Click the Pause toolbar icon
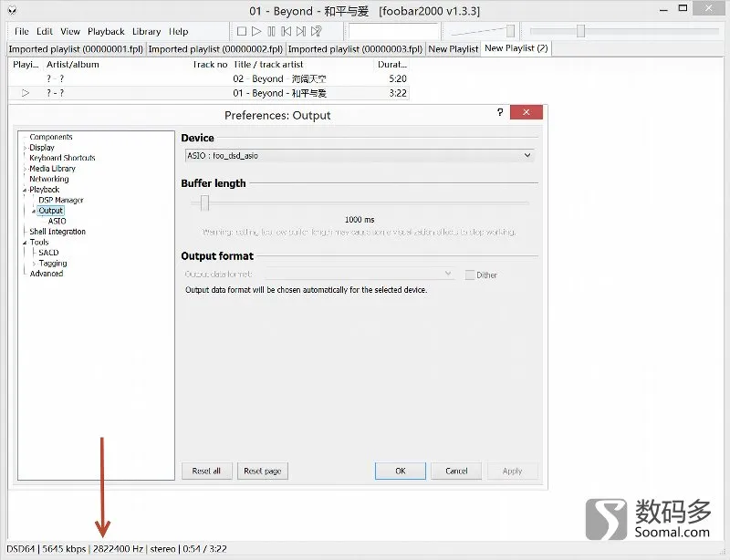Viewport: 730px width, 560px height. [x=271, y=31]
